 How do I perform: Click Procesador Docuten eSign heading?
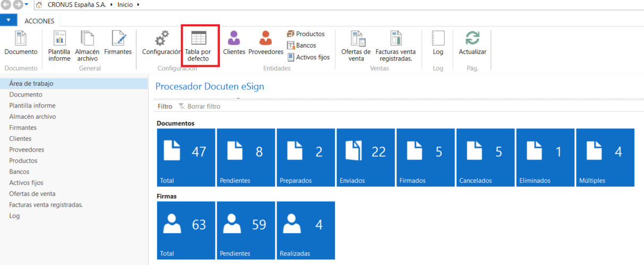click(x=210, y=86)
